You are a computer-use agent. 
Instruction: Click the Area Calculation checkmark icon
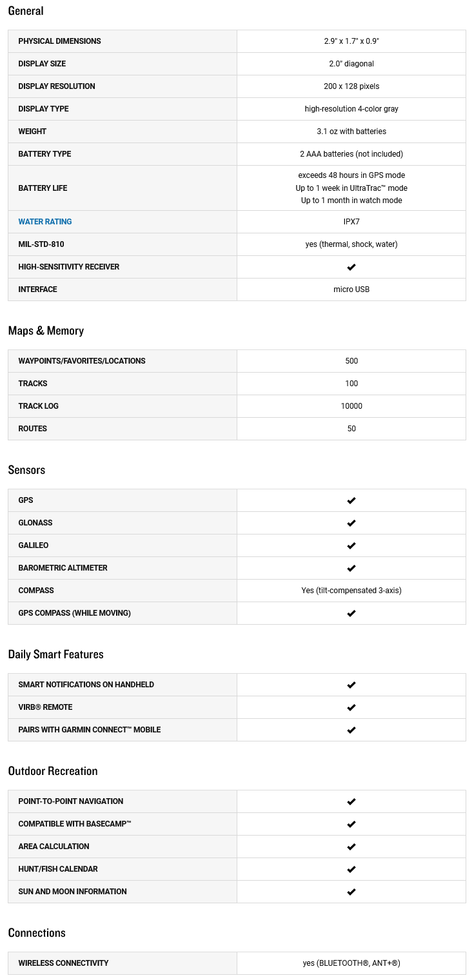pos(351,847)
